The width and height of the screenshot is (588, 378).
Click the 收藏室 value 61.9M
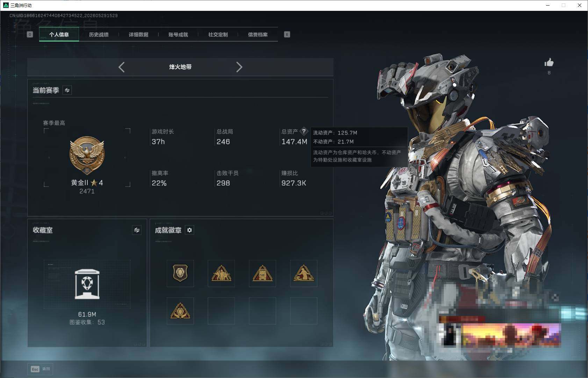(87, 314)
